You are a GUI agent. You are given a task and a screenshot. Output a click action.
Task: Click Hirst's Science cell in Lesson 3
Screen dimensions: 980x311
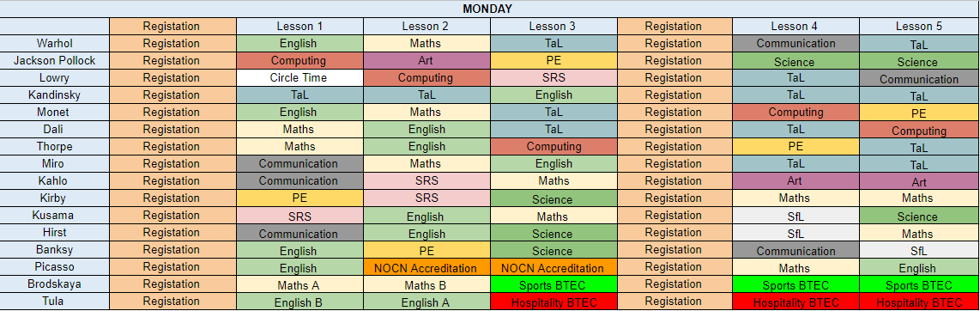554,234
